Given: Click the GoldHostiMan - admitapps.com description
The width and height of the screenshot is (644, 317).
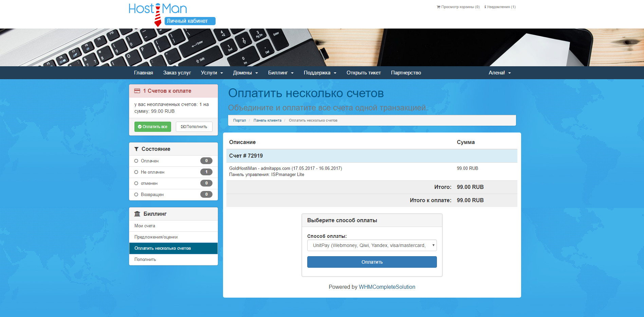Looking at the screenshot, I should pos(286,169).
